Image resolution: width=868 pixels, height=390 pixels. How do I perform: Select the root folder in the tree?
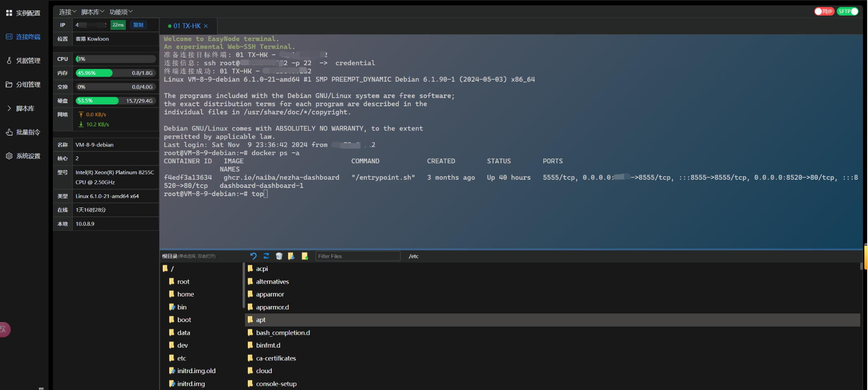point(179,281)
